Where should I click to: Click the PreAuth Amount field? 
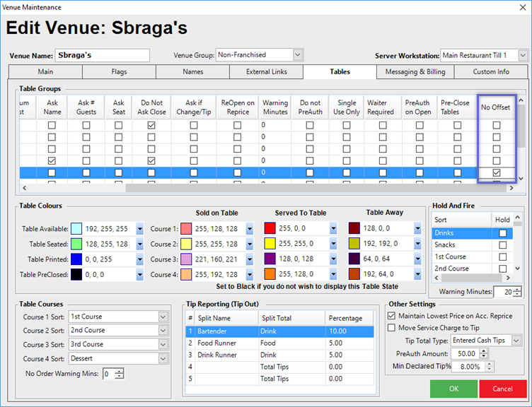click(x=465, y=354)
